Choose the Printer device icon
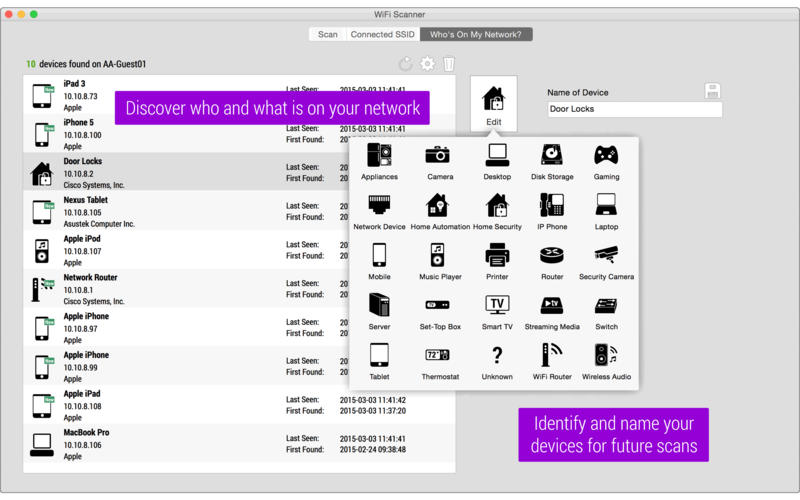 tap(497, 255)
